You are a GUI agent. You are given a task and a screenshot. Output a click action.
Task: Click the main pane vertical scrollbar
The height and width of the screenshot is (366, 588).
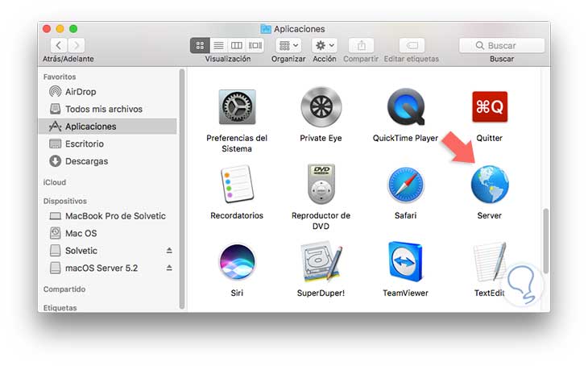[x=545, y=240]
